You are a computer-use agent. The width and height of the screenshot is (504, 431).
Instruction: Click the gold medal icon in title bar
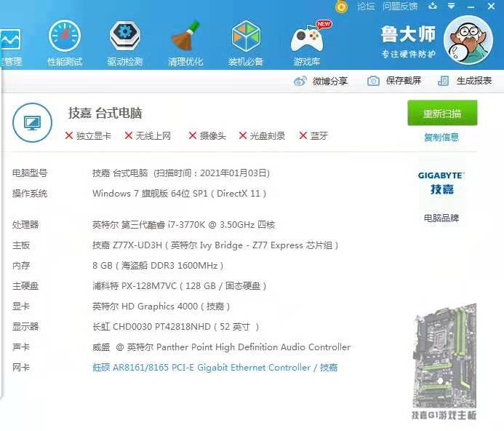click(341, 7)
